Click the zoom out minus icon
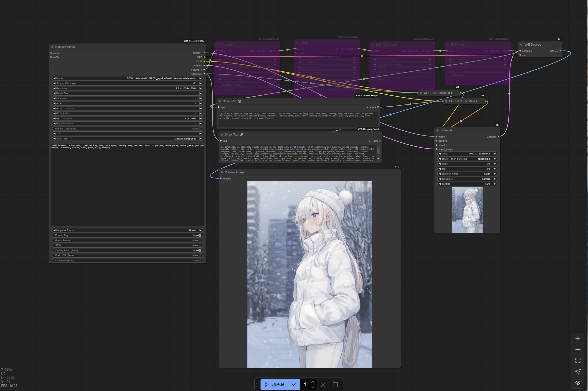The height and width of the screenshot is (391, 588). pos(578,349)
